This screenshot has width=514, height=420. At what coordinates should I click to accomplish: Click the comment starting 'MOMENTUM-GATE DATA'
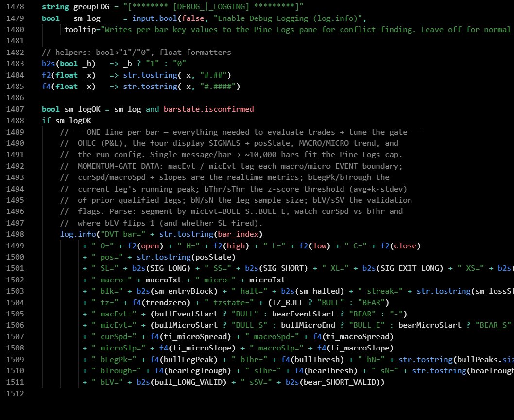(x=231, y=166)
